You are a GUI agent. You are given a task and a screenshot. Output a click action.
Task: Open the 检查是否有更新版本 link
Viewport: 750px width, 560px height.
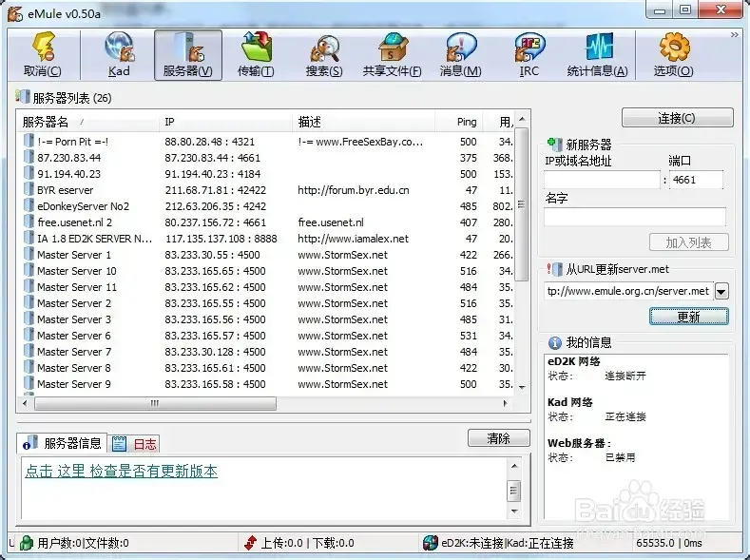(x=121, y=471)
